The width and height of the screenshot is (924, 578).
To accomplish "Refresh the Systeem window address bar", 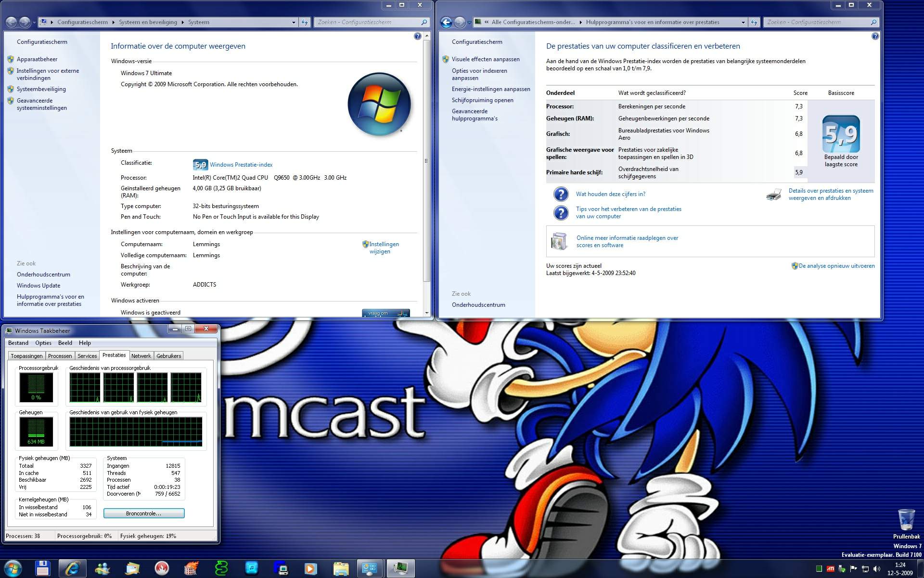I will tap(305, 22).
